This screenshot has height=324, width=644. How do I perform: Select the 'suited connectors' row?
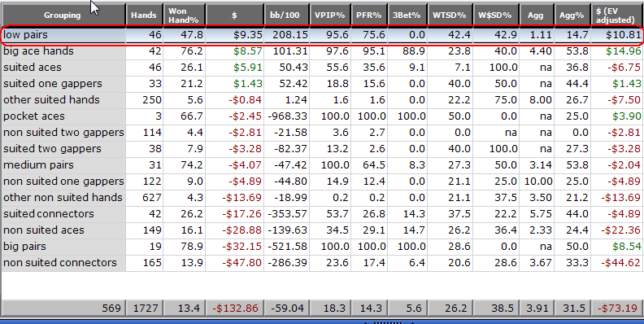[x=322, y=214]
